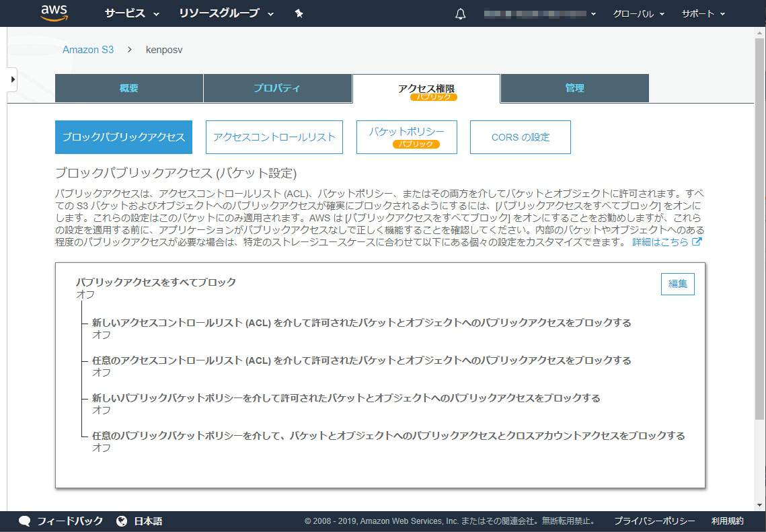Open the 詳細はこちら link

point(660,242)
